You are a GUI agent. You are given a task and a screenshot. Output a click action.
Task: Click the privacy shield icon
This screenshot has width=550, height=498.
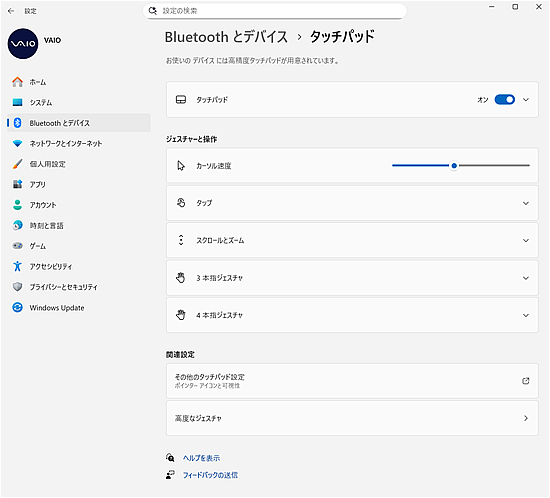tap(17, 287)
